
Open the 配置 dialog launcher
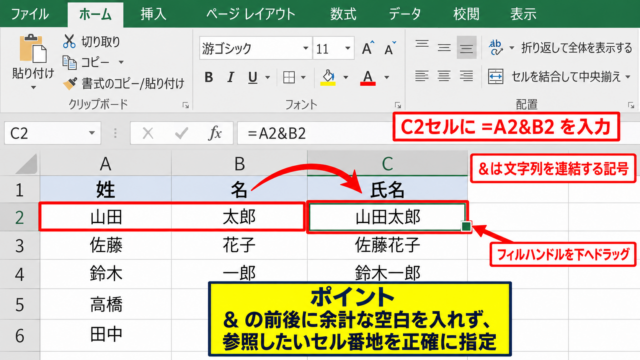(x=631, y=105)
